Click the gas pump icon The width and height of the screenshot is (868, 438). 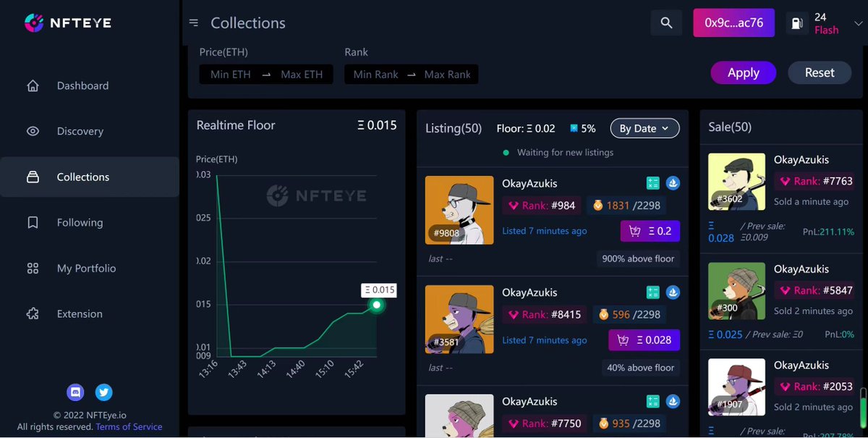click(796, 23)
